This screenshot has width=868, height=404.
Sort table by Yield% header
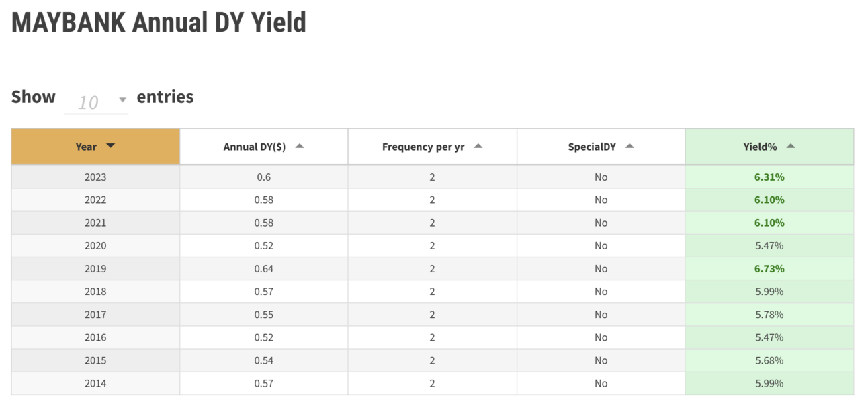pos(769,147)
